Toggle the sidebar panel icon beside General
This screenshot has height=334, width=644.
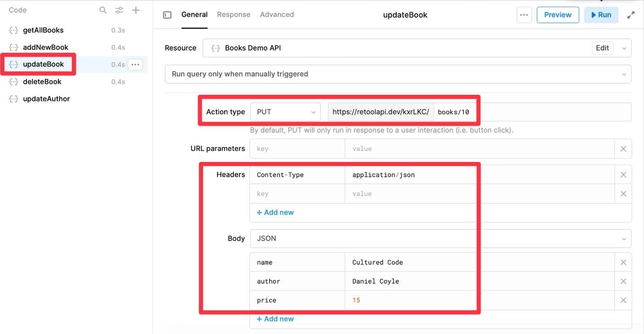click(x=167, y=15)
